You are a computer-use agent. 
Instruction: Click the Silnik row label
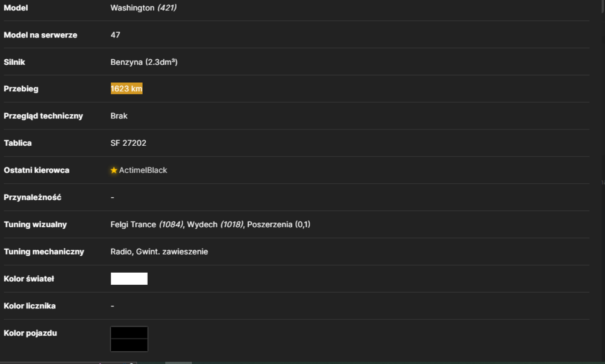click(15, 62)
